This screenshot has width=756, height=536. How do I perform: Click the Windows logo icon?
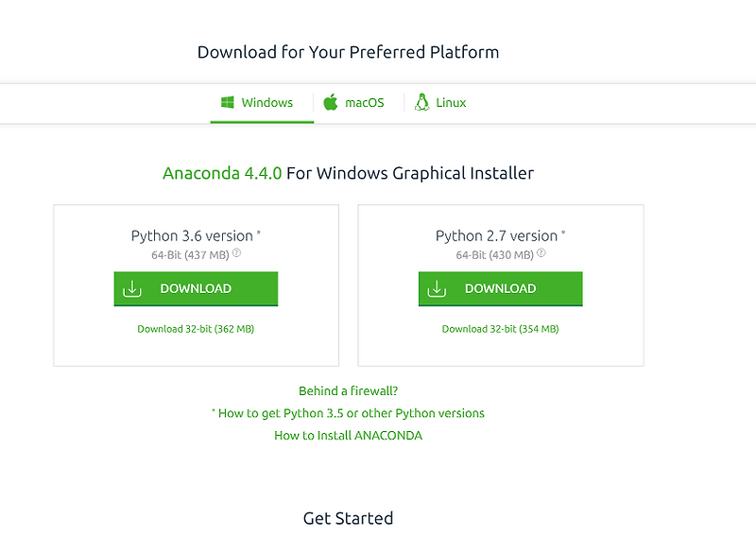pyautogui.click(x=227, y=102)
